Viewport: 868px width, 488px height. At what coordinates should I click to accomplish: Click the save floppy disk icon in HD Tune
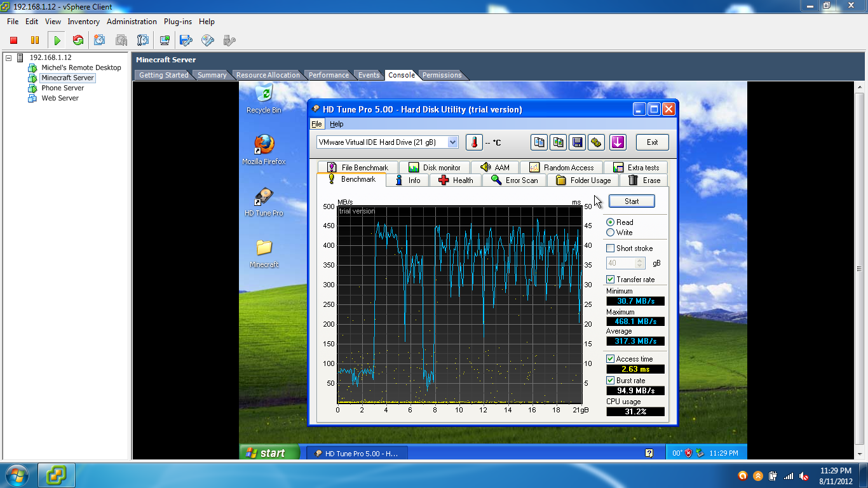click(x=577, y=142)
